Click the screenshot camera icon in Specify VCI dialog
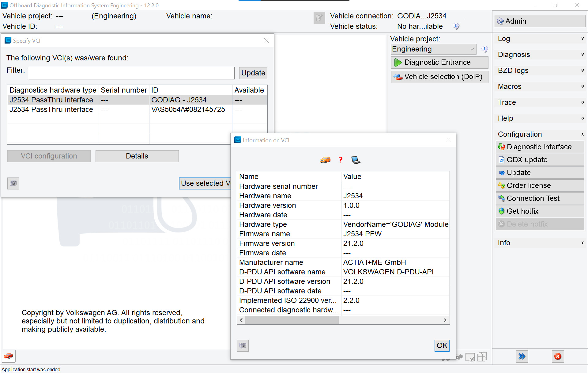 (x=13, y=183)
